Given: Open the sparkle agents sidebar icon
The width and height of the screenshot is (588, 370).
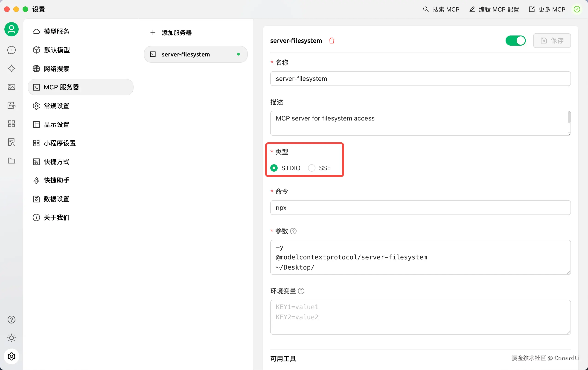Looking at the screenshot, I should (x=12, y=68).
